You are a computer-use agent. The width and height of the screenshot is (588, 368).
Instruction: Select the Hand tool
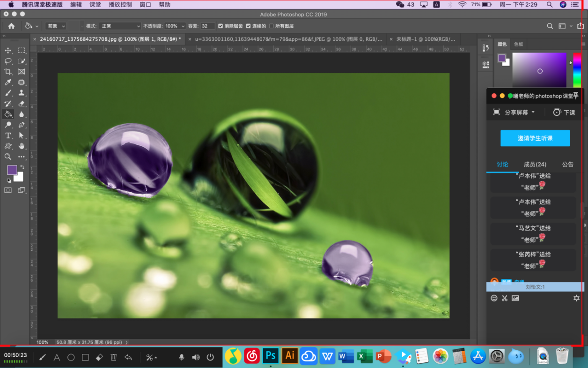point(22,146)
